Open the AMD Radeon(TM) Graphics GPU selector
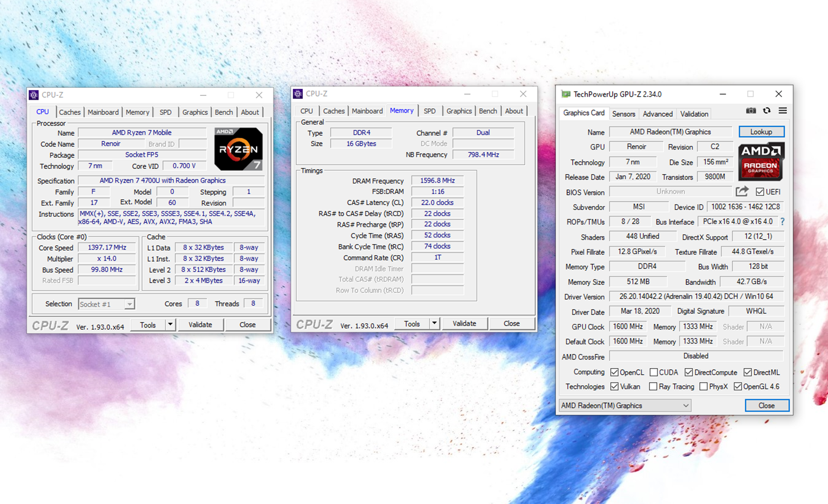The width and height of the screenshot is (828, 504). tap(625, 406)
